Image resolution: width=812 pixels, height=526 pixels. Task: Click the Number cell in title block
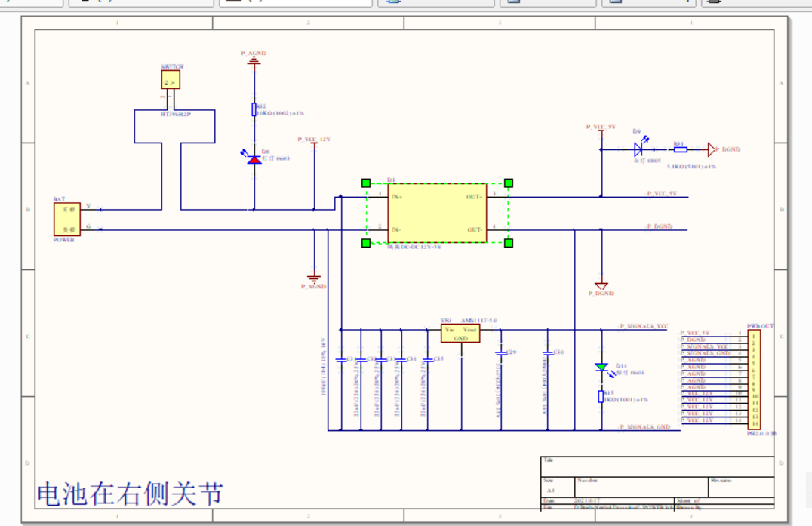pos(641,487)
